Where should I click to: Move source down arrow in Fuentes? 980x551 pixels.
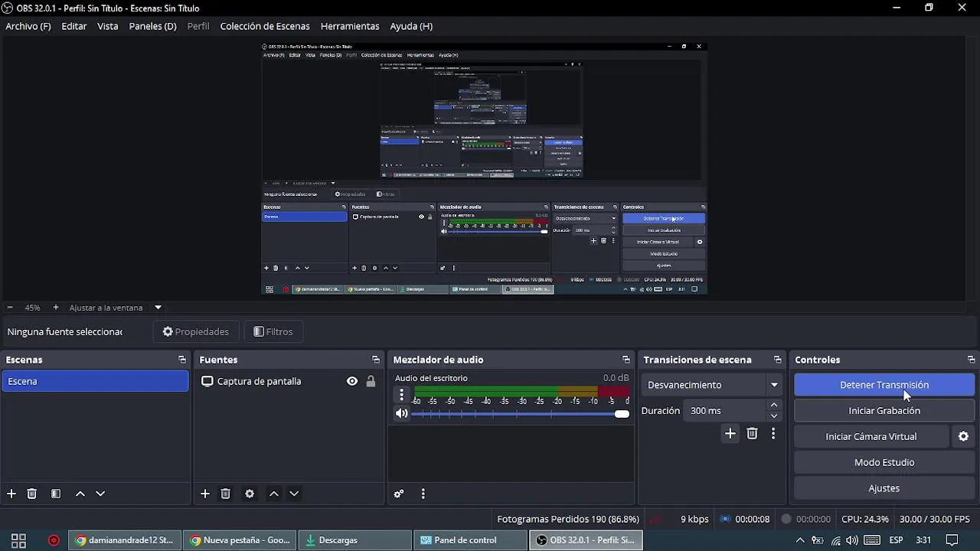[x=294, y=494]
